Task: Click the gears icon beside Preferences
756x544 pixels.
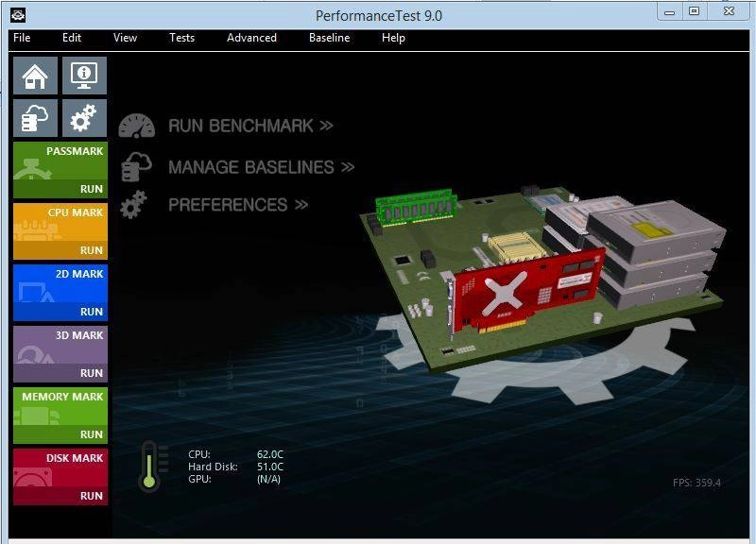Action: pos(133,205)
